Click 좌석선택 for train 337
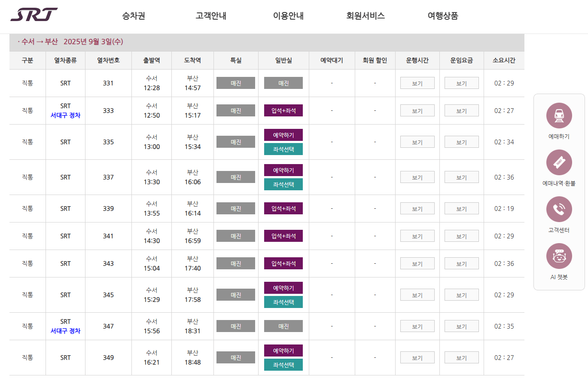588x381 pixels. [283, 184]
